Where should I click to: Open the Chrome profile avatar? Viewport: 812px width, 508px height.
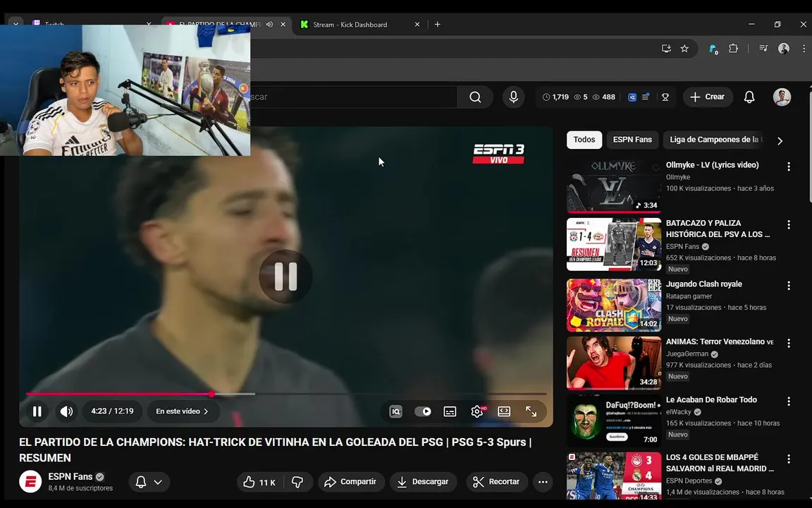point(784,49)
